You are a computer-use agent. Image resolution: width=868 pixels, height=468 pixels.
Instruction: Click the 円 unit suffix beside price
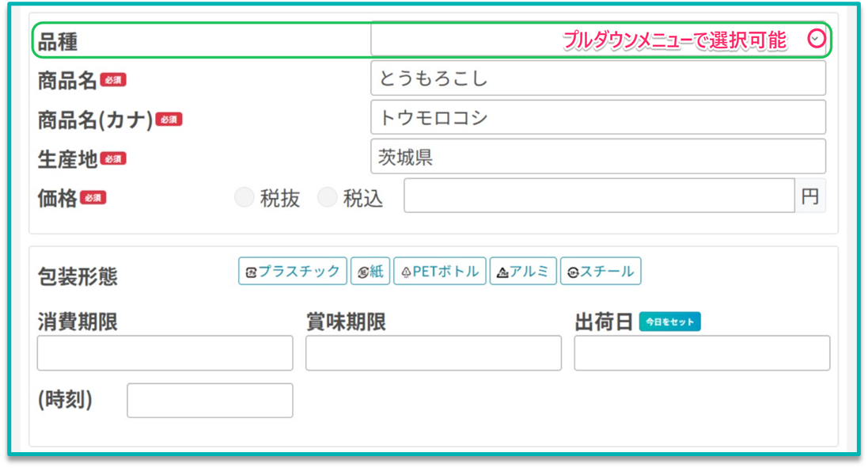(810, 196)
